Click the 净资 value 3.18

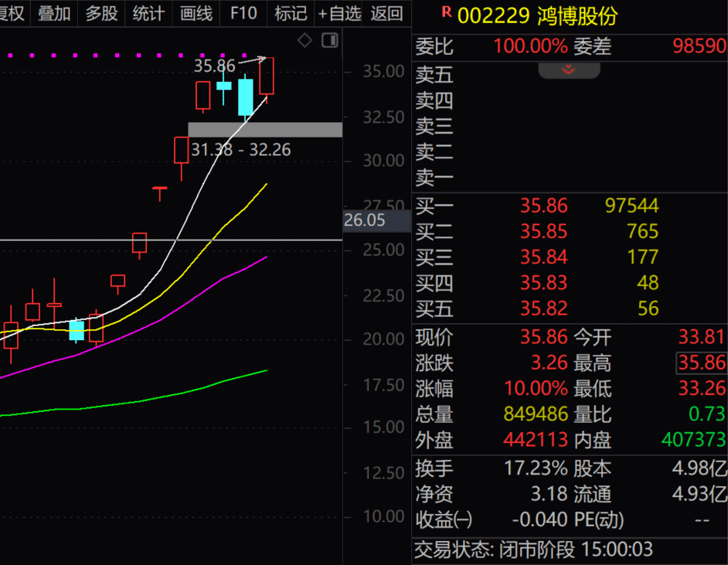(549, 494)
